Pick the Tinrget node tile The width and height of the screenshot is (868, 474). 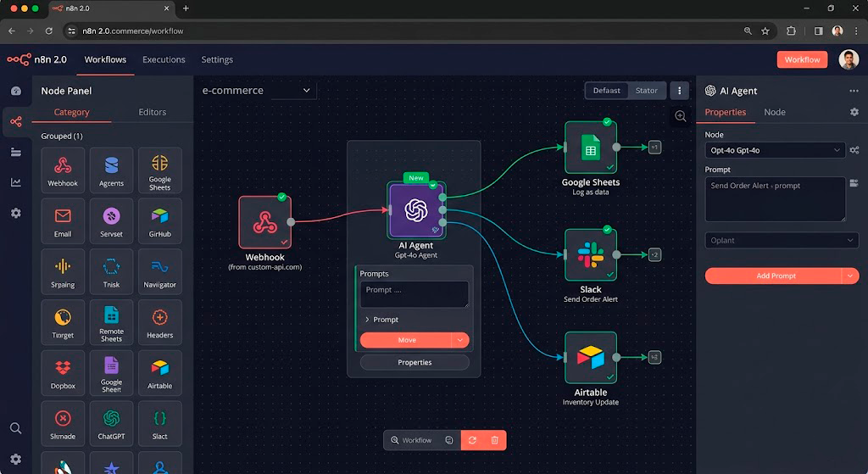coord(63,322)
